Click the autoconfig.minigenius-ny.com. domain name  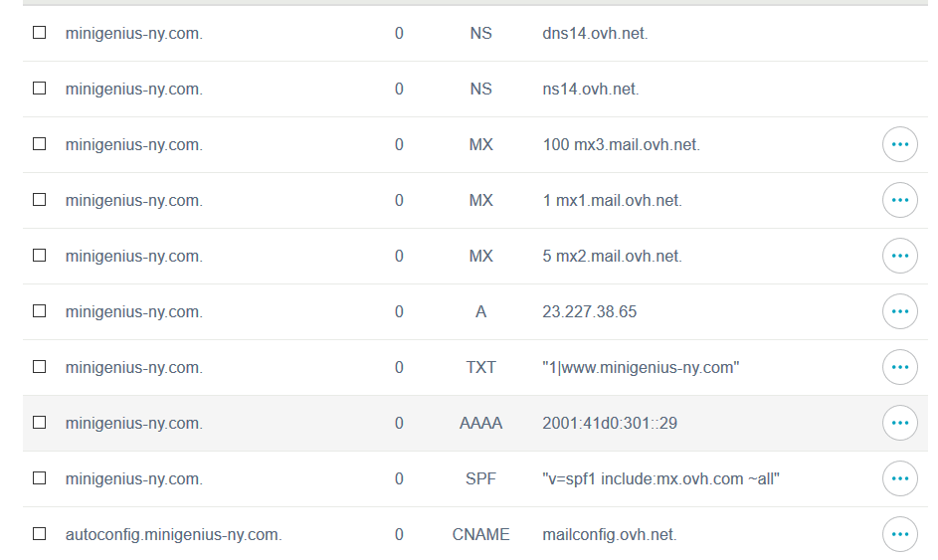[x=173, y=534]
